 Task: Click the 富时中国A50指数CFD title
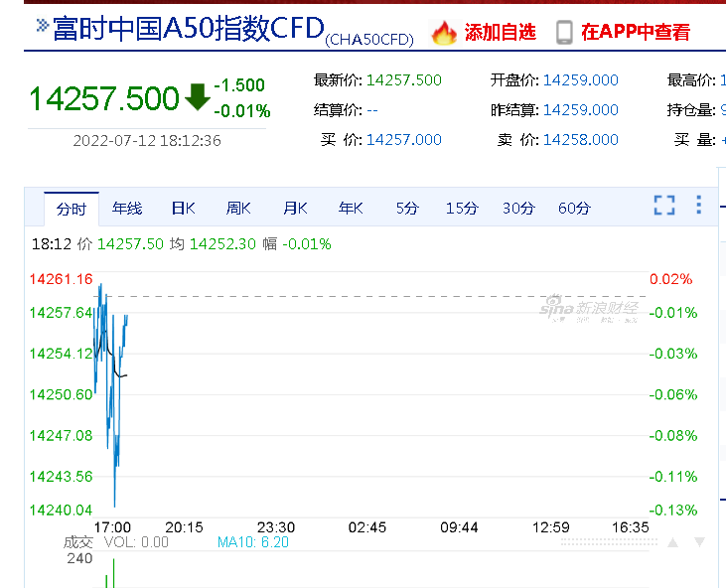click(189, 28)
